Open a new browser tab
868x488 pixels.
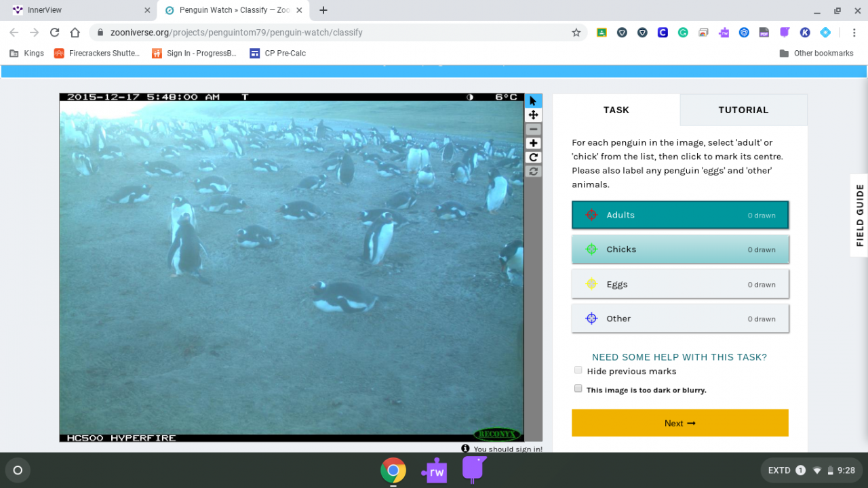click(323, 10)
